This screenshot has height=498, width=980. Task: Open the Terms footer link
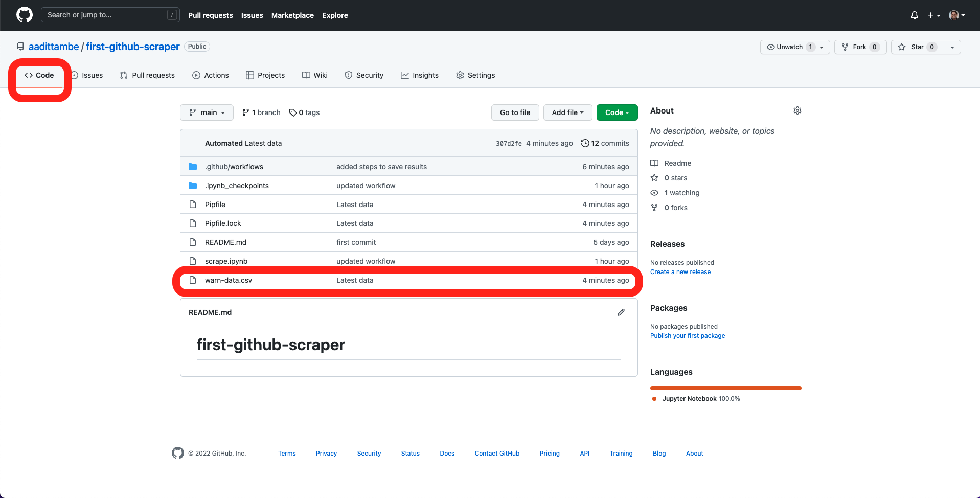pyautogui.click(x=287, y=454)
